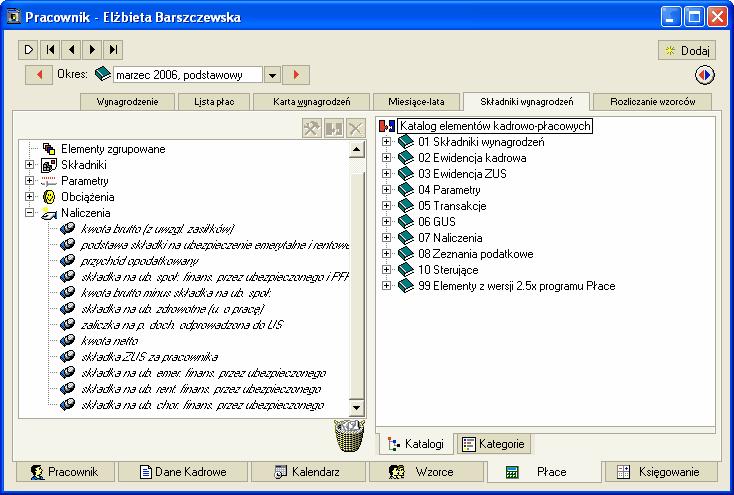734x495 pixels.
Task: Switch to the Wynagrodzenie tab
Action: tap(127, 102)
